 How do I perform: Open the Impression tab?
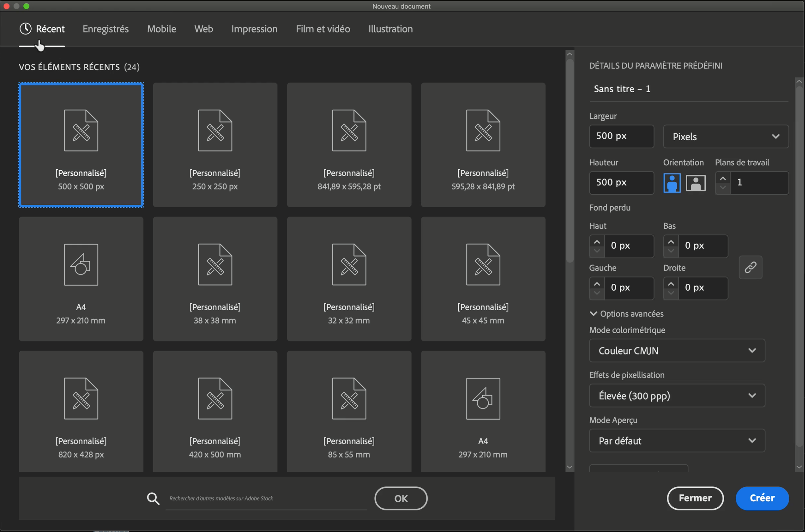[x=255, y=29]
